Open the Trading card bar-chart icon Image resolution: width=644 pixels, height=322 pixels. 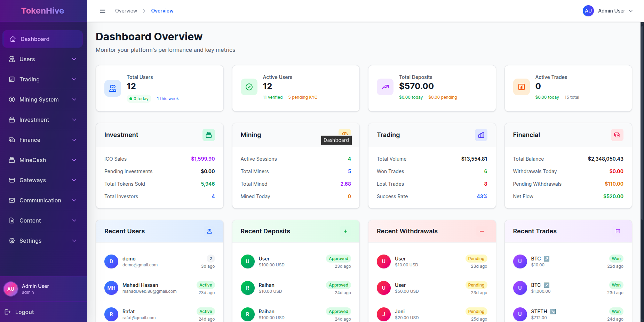(x=481, y=135)
